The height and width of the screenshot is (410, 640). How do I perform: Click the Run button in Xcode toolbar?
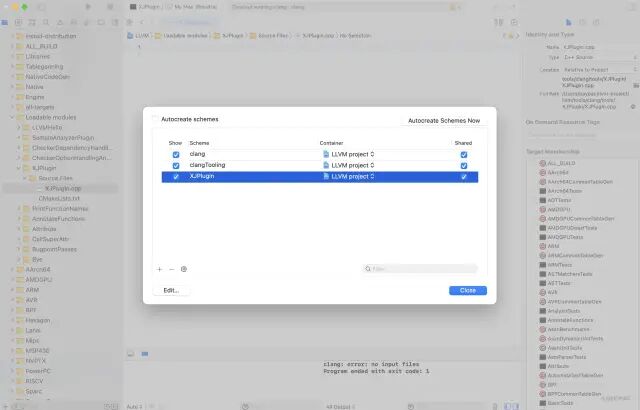[88, 7]
